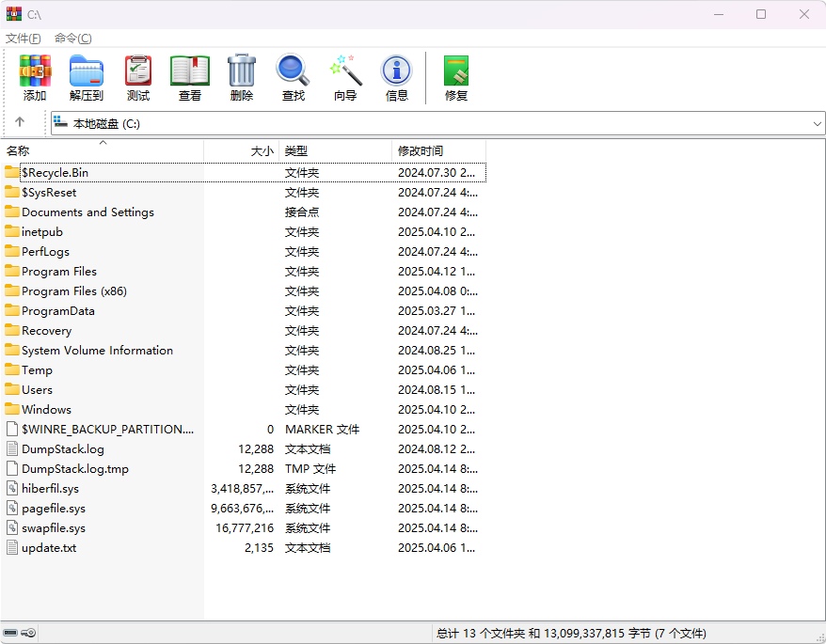
Task: Select the $SysReset folder icon
Action: (x=11, y=192)
